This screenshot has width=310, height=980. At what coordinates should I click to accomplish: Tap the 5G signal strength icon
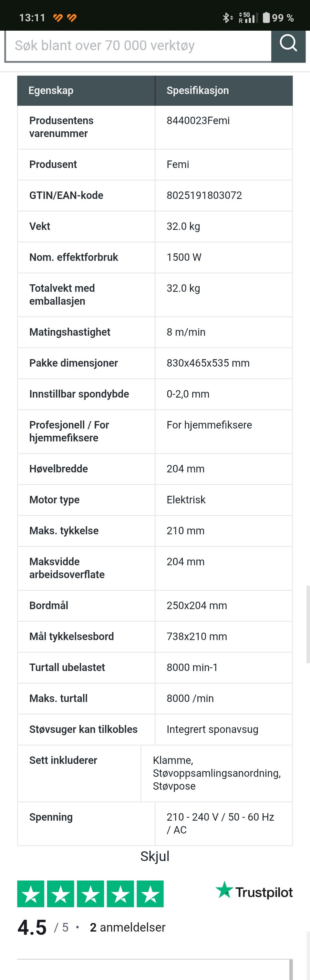coord(248,17)
